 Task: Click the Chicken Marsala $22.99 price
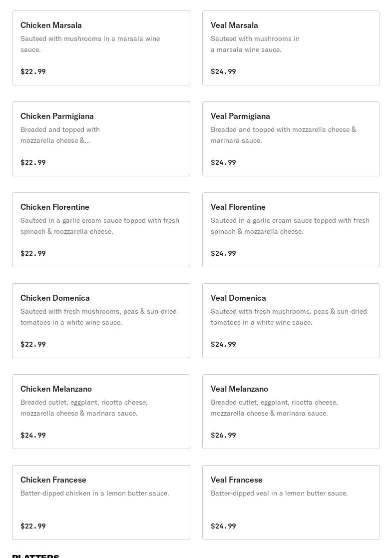pyautogui.click(x=33, y=71)
